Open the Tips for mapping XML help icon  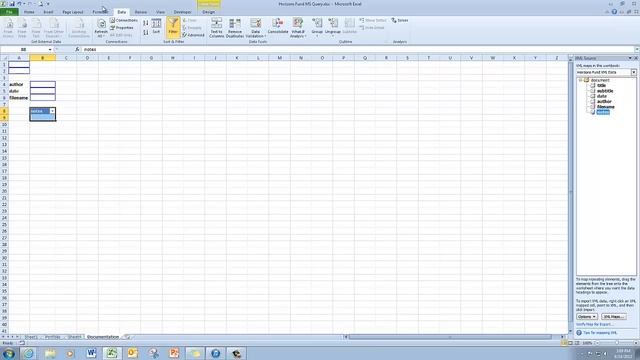(x=578, y=333)
